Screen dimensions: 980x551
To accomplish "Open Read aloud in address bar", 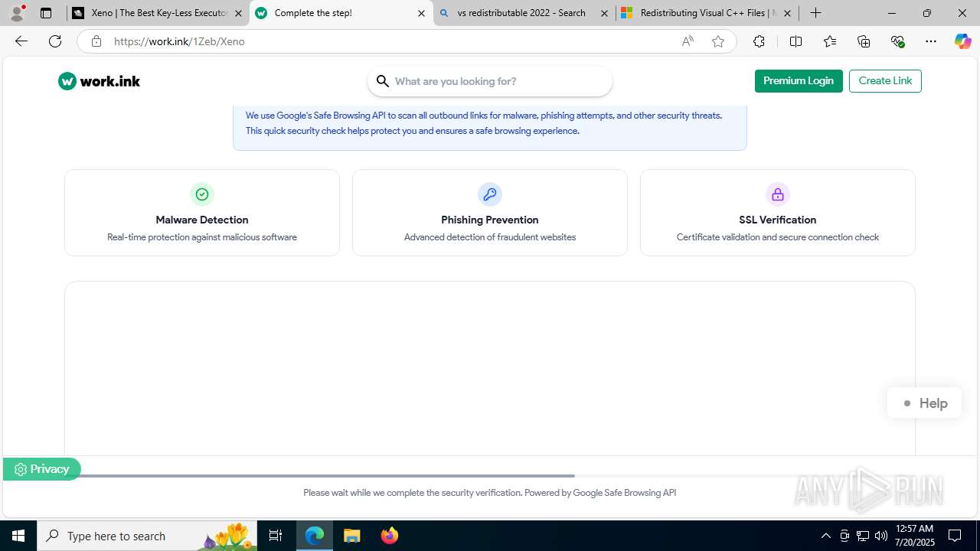I will (x=688, y=41).
